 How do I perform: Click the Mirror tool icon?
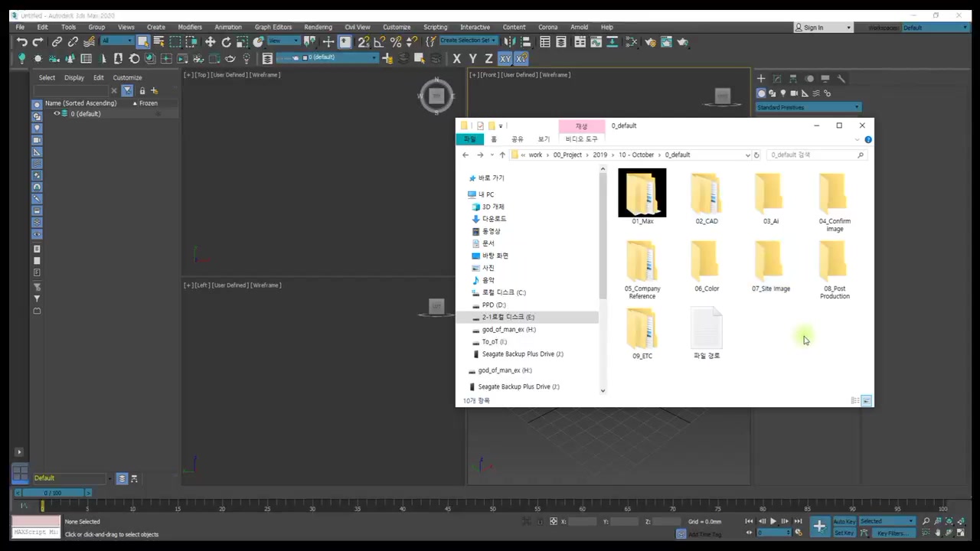509,42
